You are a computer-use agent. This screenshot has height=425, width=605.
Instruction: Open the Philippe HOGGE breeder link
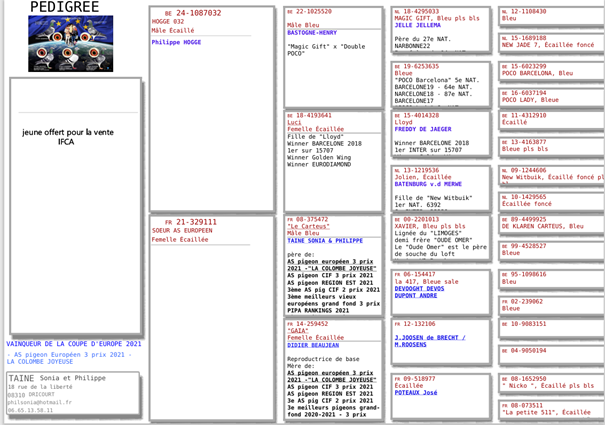[x=176, y=43]
